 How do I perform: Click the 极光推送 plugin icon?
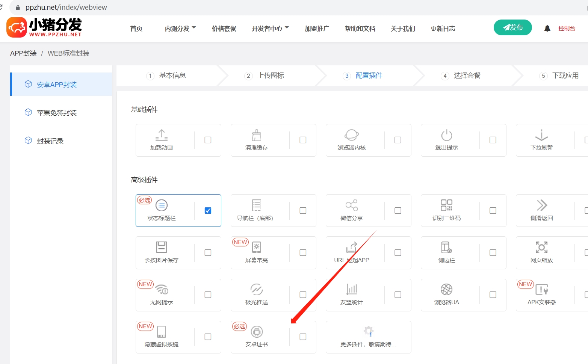pos(257,289)
